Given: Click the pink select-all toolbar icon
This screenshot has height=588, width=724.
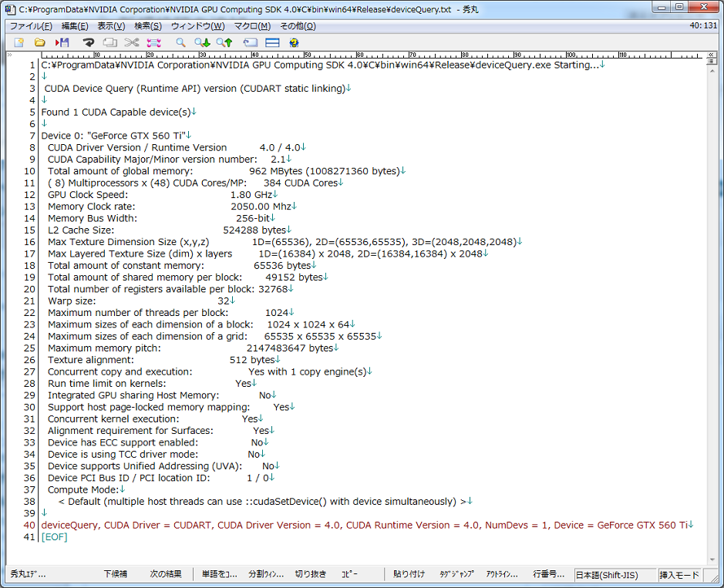Looking at the screenshot, I should coord(153,42).
